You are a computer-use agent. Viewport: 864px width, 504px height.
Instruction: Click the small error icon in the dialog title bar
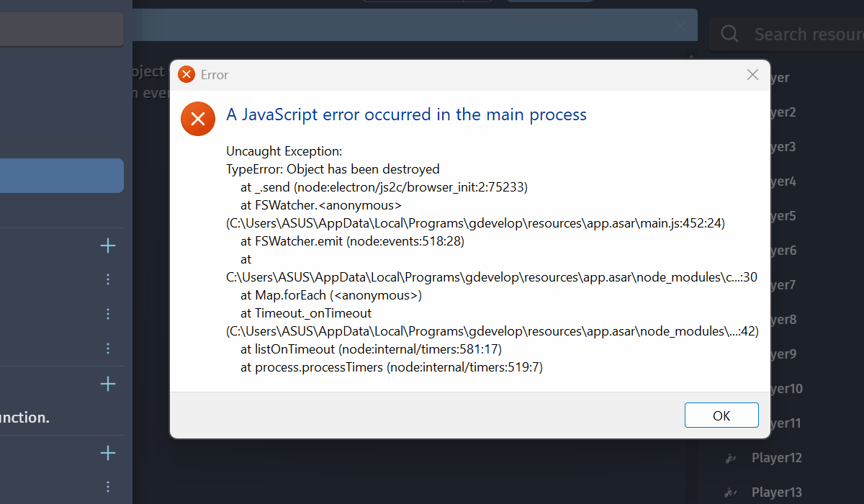pos(186,75)
